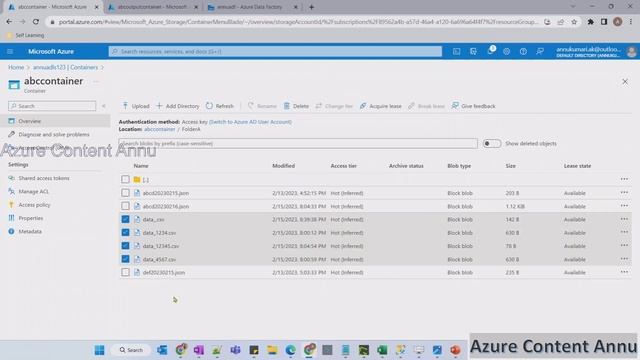640x360 pixels.
Task: Refresh the blob list
Action: (x=220, y=106)
